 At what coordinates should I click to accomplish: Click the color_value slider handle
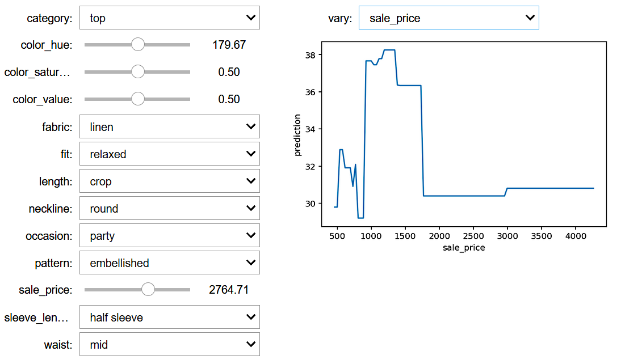click(137, 99)
